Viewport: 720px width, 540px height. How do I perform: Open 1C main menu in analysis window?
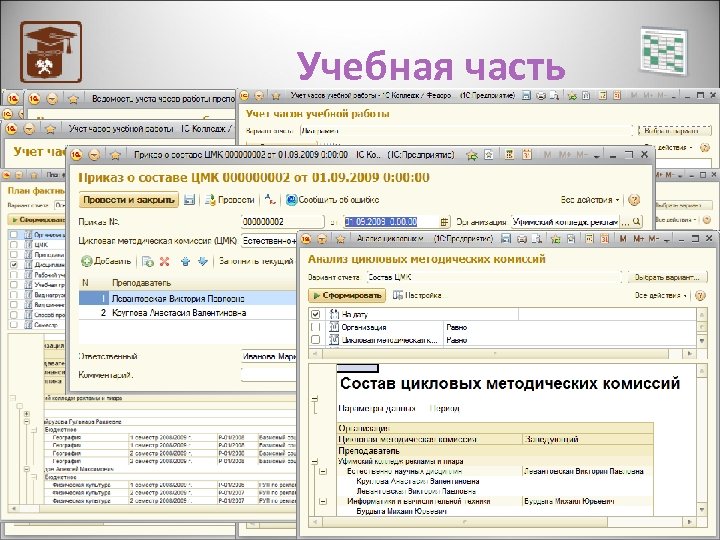[306, 239]
